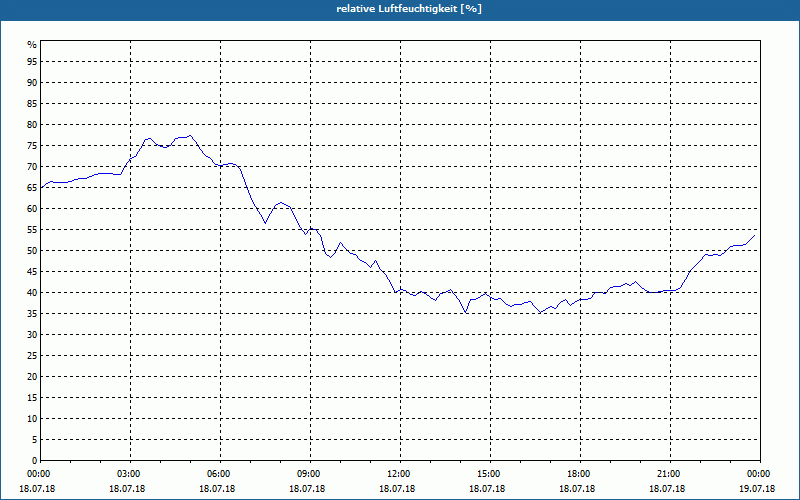Click the y-axis label '0'
800x500 pixels.
35,461
